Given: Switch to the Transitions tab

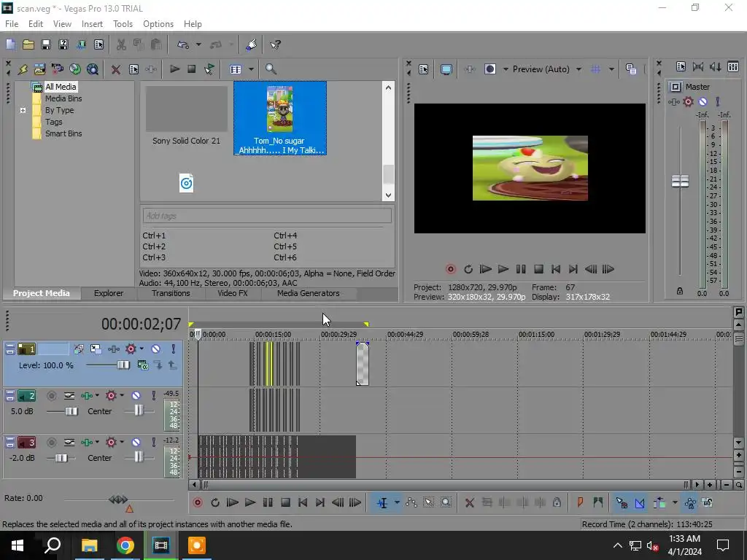Looking at the screenshot, I should point(171,293).
